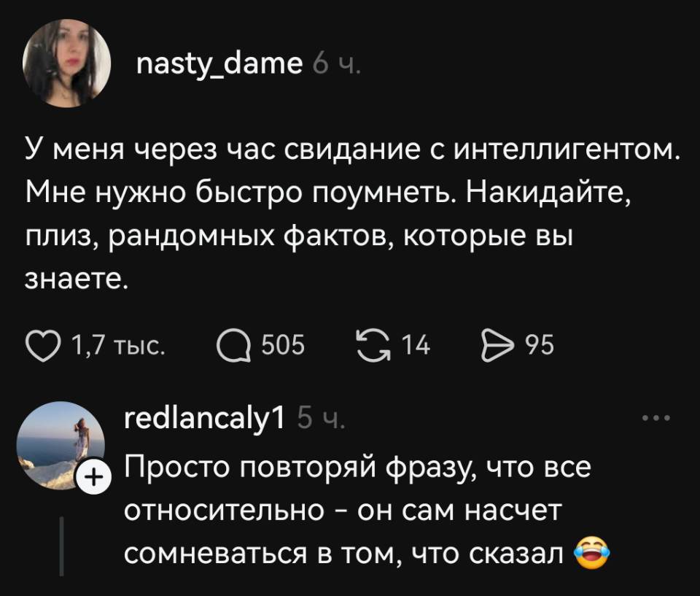Image resolution: width=700 pixels, height=596 pixels.
Task: Open nasty_dame's profile picture
Action: coord(66,63)
